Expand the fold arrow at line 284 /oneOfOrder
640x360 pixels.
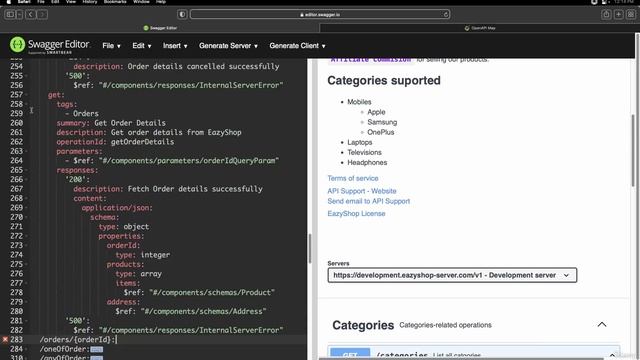coord(26,349)
